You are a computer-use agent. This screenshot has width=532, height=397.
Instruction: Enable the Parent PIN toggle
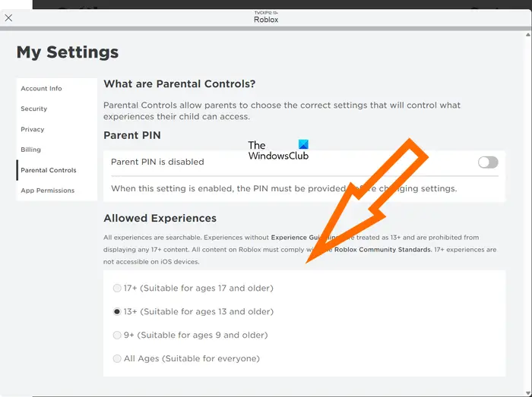click(x=487, y=162)
